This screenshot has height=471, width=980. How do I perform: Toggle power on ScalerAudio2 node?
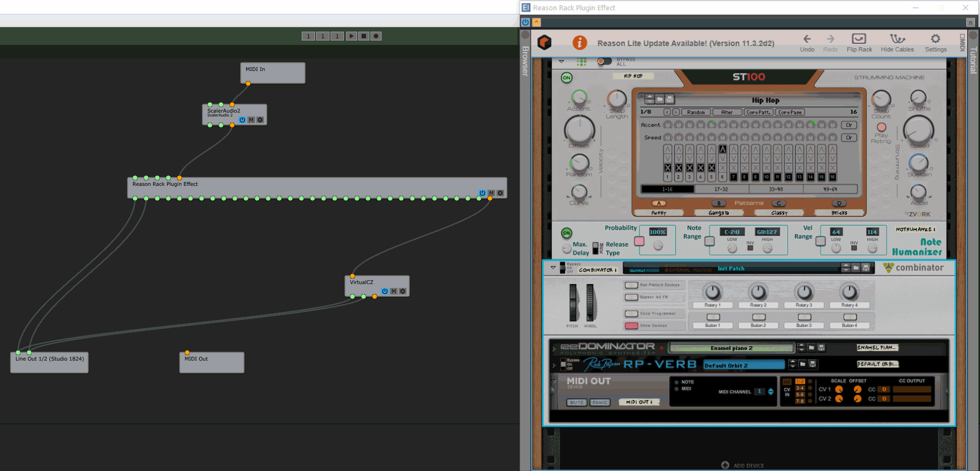coord(242,120)
